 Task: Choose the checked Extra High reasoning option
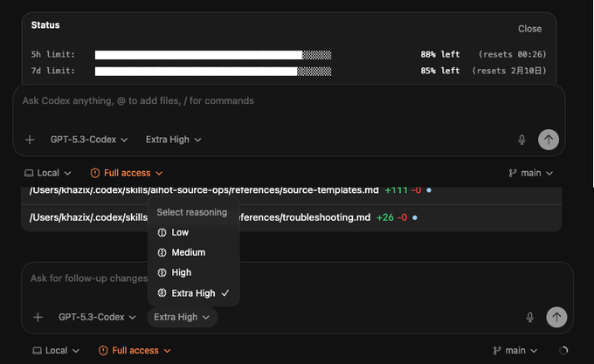(x=193, y=293)
